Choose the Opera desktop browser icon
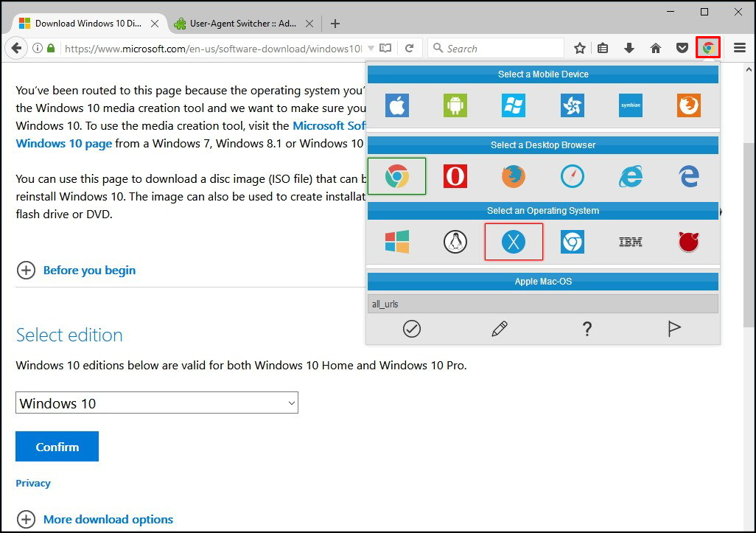 point(455,176)
